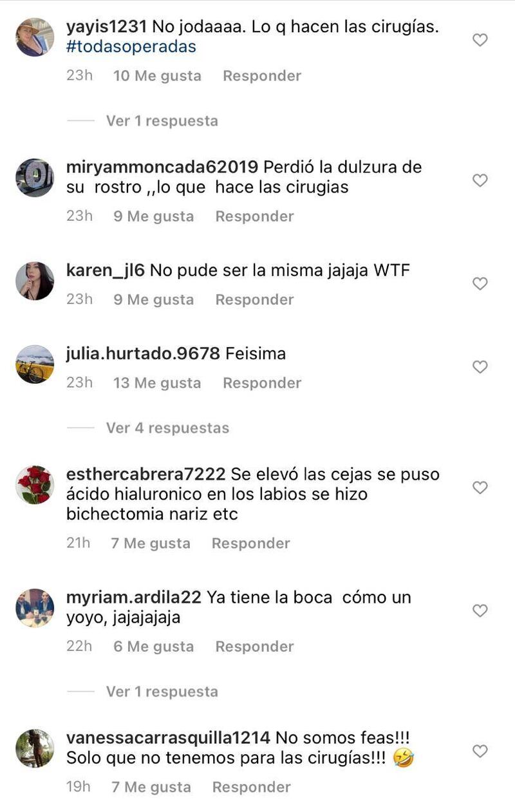Tap the heart next to karen_jl6's comment
This screenshot has width=515, height=812.
tap(480, 283)
